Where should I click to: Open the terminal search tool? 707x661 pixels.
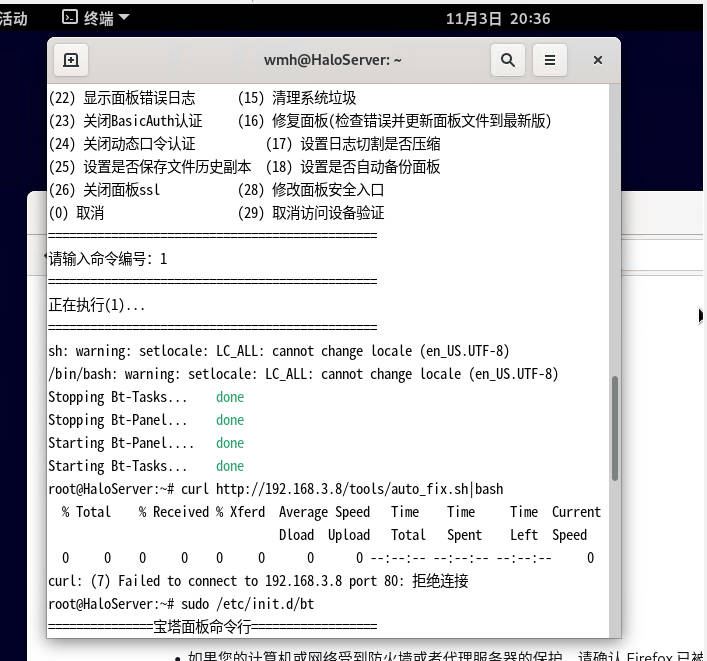tap(508, 60)
